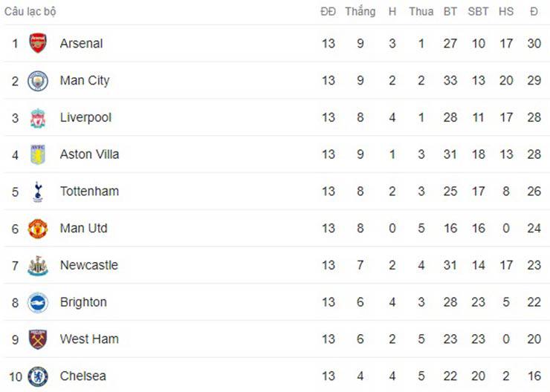The width and height of the screenshot is (550, 392).
Task: Open the Arsenal team name link
Action: 81,43
